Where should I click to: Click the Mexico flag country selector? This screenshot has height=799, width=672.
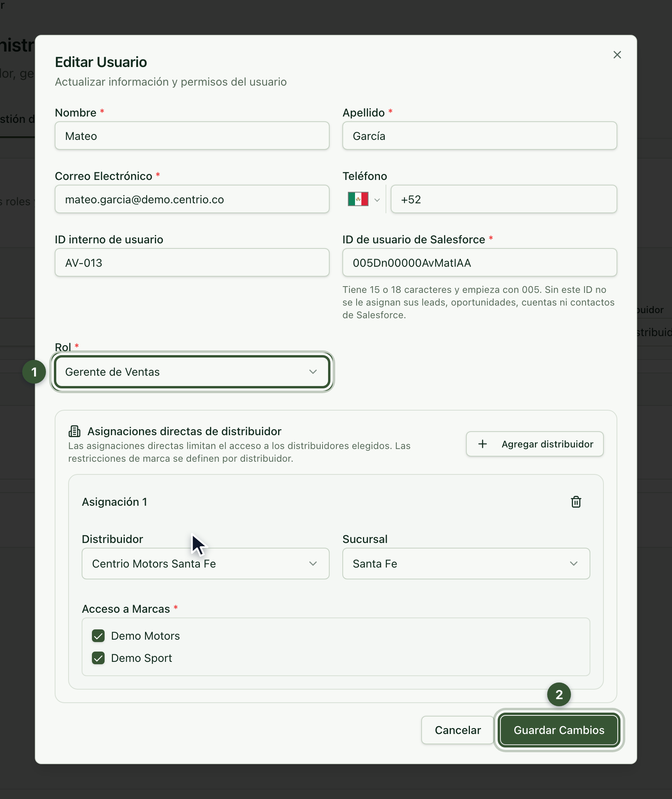point(358,199)
